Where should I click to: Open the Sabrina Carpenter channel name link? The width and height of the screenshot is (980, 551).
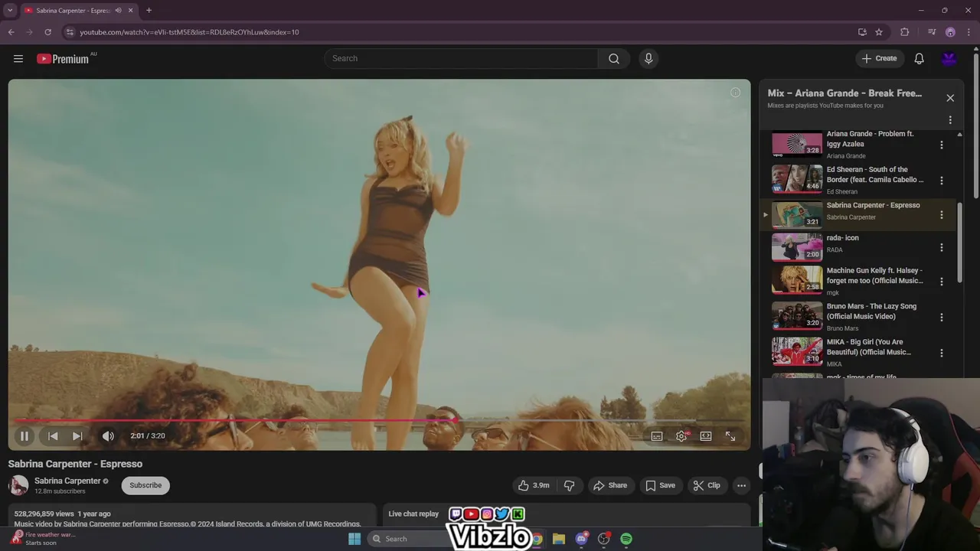(x=67, y=481)
